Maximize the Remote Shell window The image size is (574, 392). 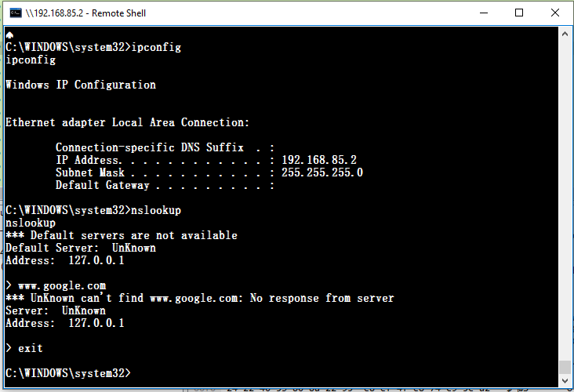click(518, 13)
